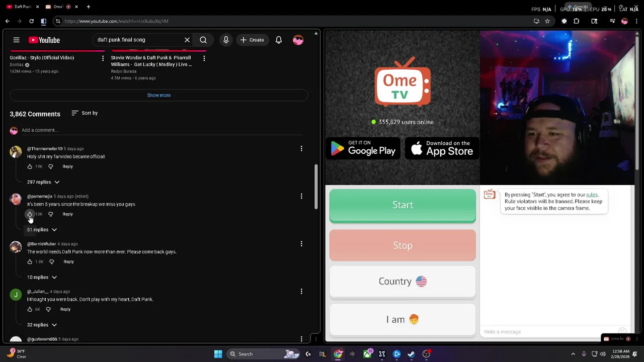Reload the current page
Screen dimensions: 644x362
coord(31,21)
